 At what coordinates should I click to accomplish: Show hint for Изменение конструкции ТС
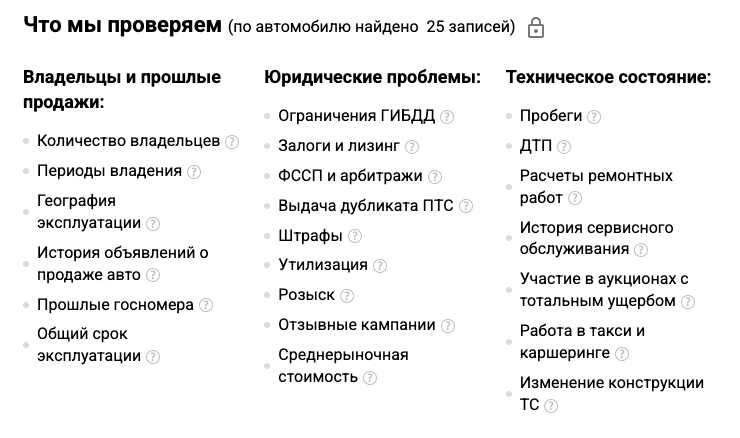[x=550, y=405]
